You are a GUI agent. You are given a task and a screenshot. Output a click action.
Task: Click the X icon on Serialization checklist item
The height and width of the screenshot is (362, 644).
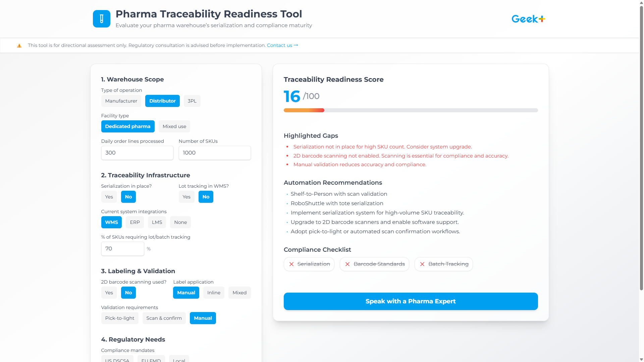tap(291, 264)
